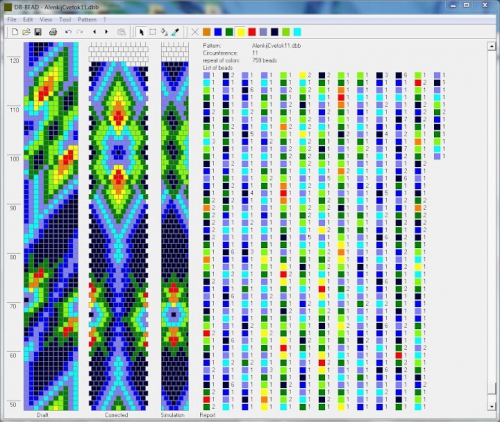Screen dimensions: 500x422
Task: Click the scrollbar up arrow
Action: [491, 46]
